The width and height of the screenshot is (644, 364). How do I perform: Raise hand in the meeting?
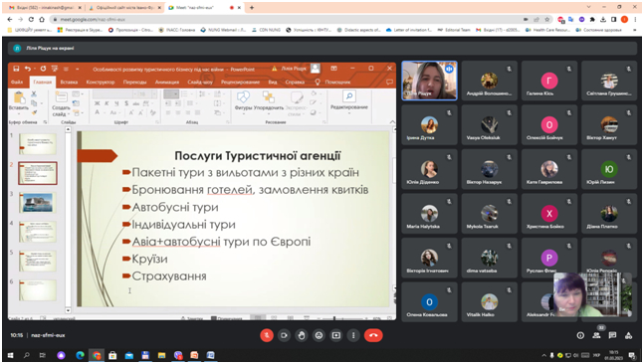click(302, 335)
